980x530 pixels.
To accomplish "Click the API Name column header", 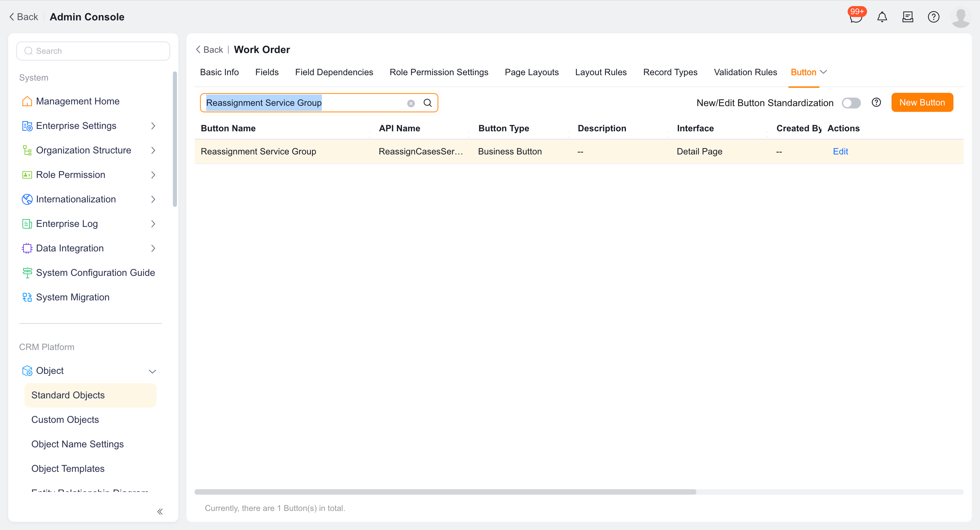I will [399, 129].
